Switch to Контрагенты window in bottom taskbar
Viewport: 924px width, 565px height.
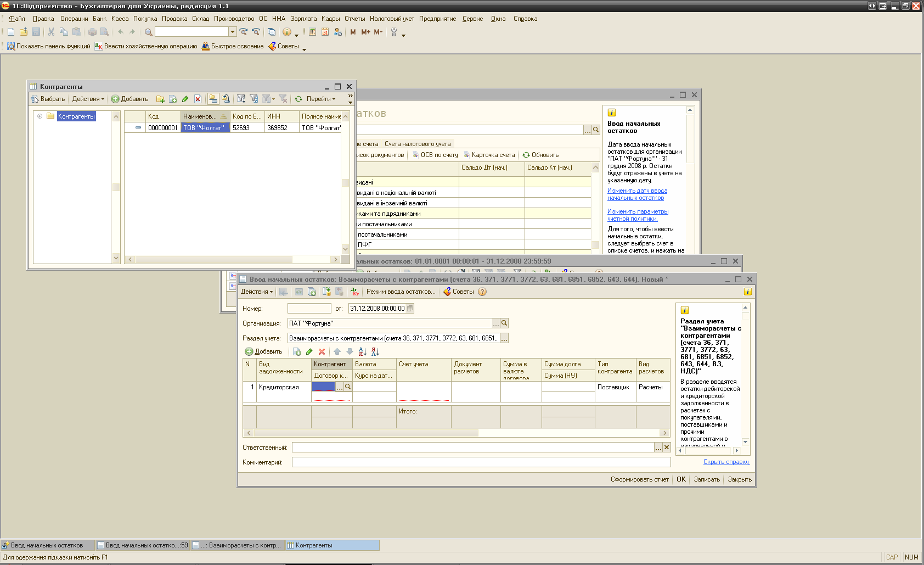point(332,545)
